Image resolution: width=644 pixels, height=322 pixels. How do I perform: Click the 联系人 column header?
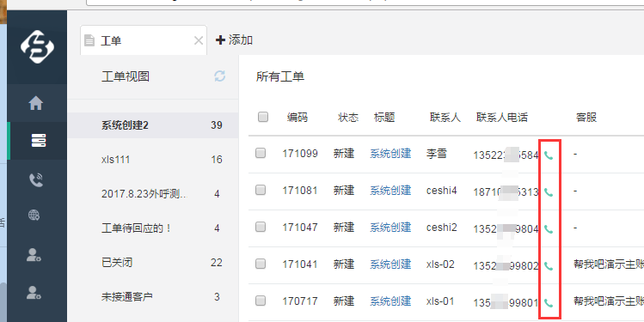tap(445, 118)
